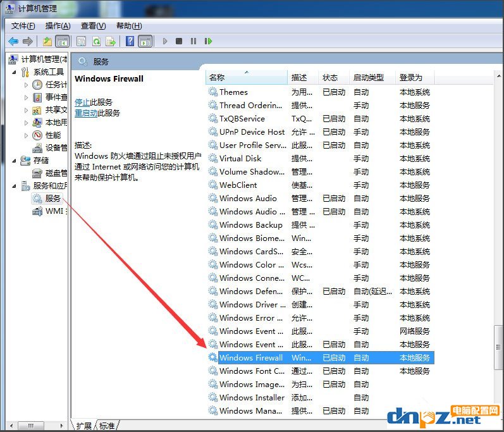Toggle the show/hide console tree icon

[63, 41]
